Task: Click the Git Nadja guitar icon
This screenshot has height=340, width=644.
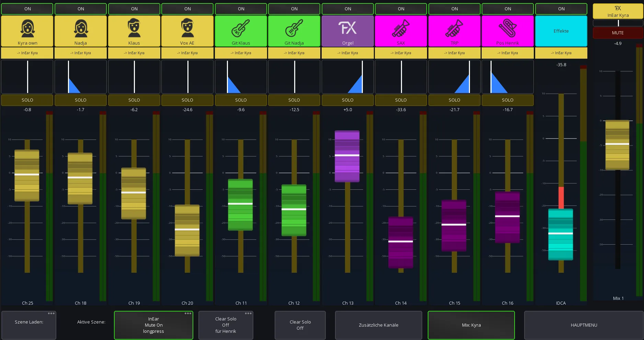Action: coord(294,28)
